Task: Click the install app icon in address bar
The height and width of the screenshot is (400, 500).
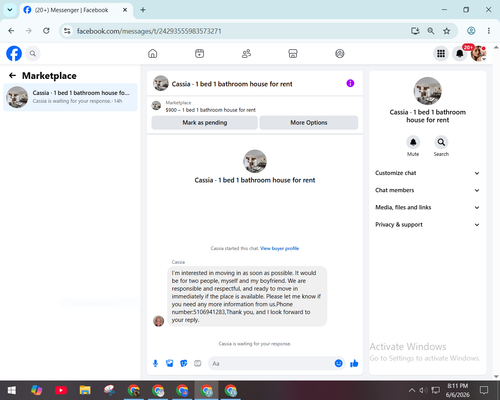Action: pyautogui.click(x=415, y=31)
